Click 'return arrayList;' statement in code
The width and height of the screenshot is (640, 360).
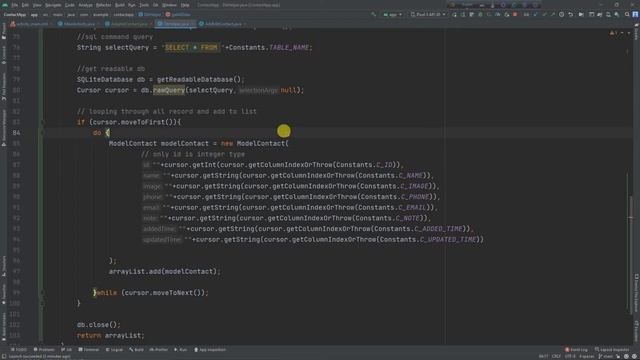click(111, 336)
